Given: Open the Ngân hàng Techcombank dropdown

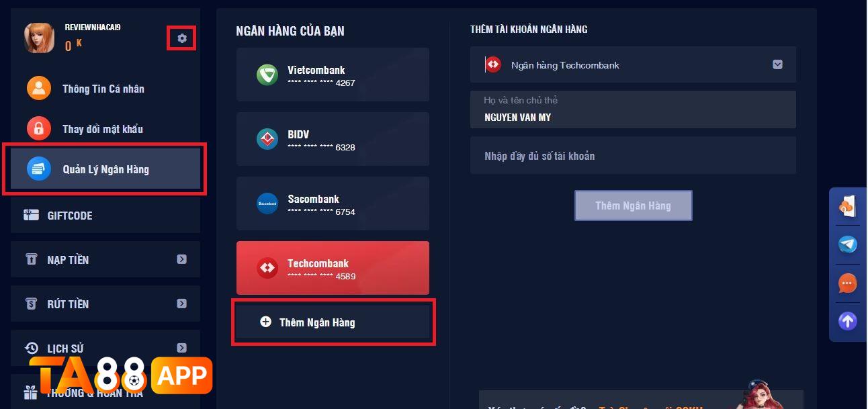Looking at the screenshot, I should point(777,64).
